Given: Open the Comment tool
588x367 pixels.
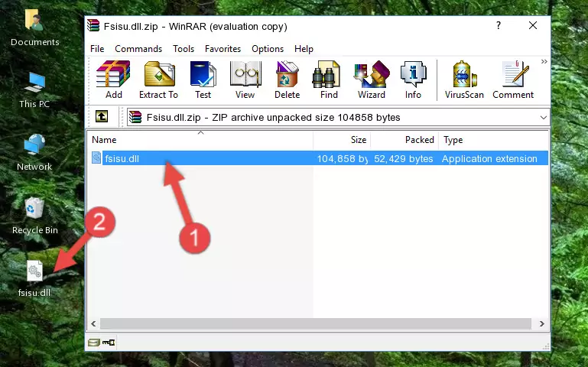Looking at the screenshot, I should click(513, 80).
